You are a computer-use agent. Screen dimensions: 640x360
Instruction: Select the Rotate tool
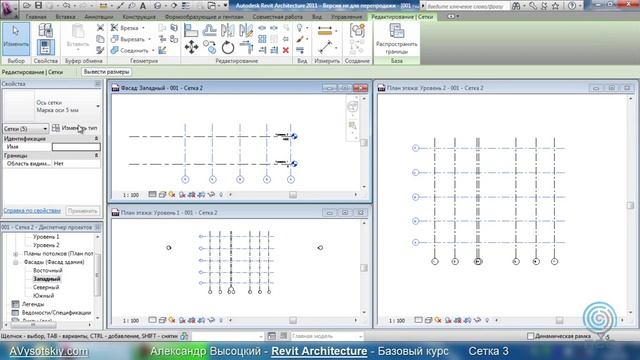tap(228, 47)
